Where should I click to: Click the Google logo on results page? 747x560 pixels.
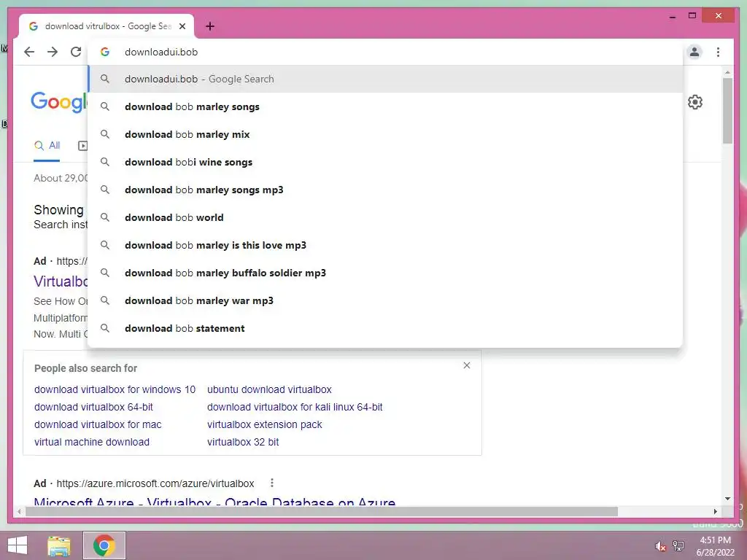click(59, 101)
